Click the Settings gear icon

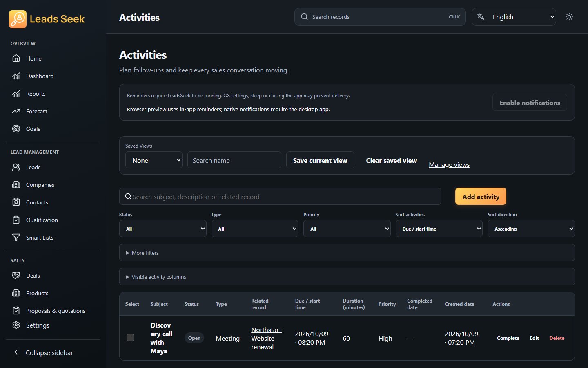point(16,325)
